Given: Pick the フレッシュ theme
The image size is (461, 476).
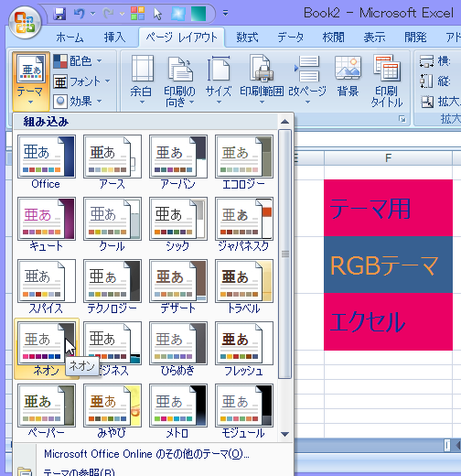Looking at the screenshot, I should point(244,349).
